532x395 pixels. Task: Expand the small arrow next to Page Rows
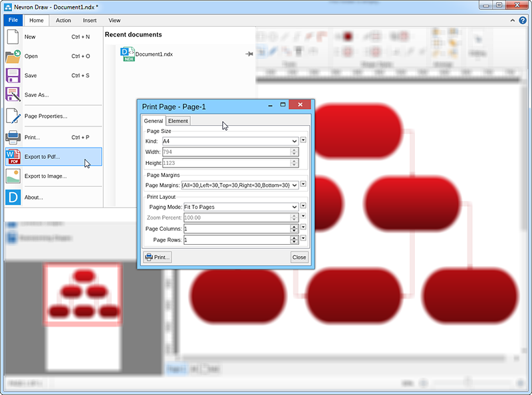[303, 238]
